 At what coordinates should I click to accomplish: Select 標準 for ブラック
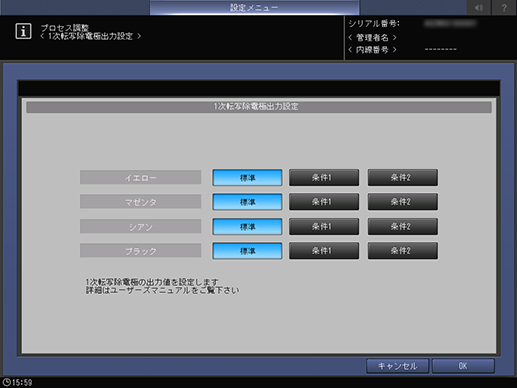click(247, 251)
